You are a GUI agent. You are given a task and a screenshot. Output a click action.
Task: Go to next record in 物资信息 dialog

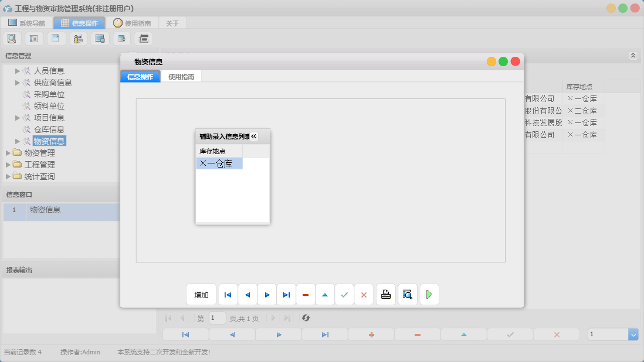pyautogui.click(x=267, y=295)
